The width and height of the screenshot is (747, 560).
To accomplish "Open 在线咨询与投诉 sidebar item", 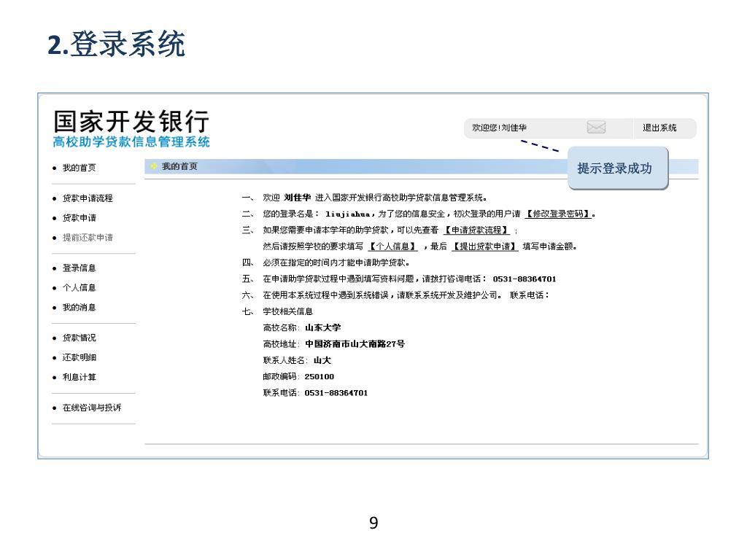I will [92, 408].
